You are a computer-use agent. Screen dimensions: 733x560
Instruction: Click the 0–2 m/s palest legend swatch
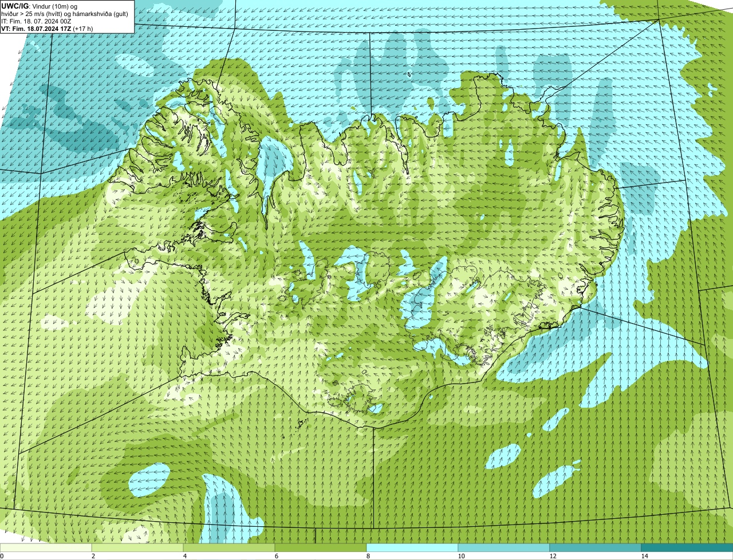[x=46, y=548]
